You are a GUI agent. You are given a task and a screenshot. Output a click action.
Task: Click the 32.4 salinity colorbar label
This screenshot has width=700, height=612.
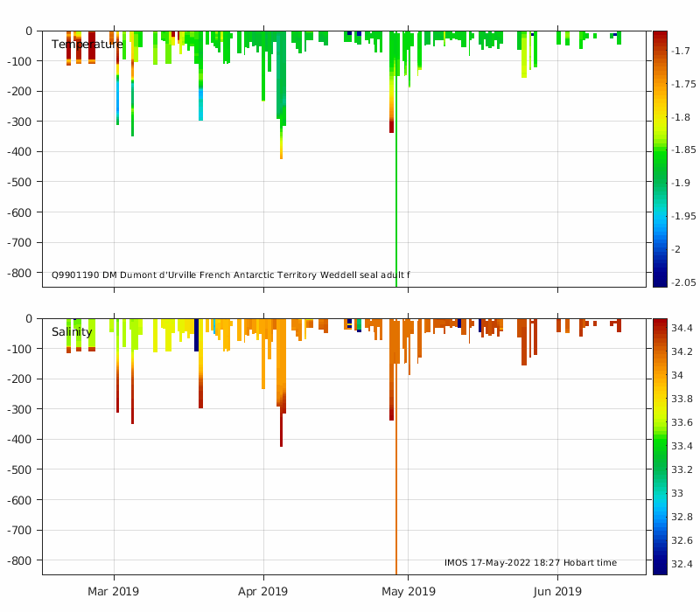click(x=682, y=564)
